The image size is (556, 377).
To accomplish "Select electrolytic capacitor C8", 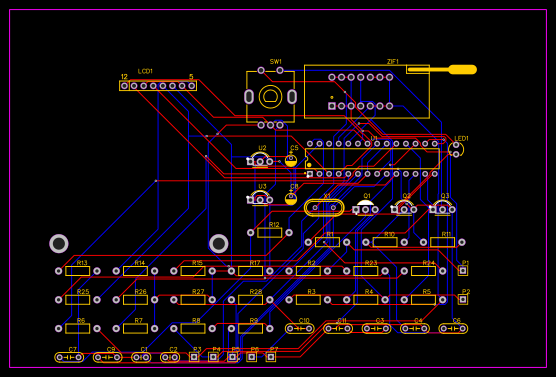I will coord(291,198).
